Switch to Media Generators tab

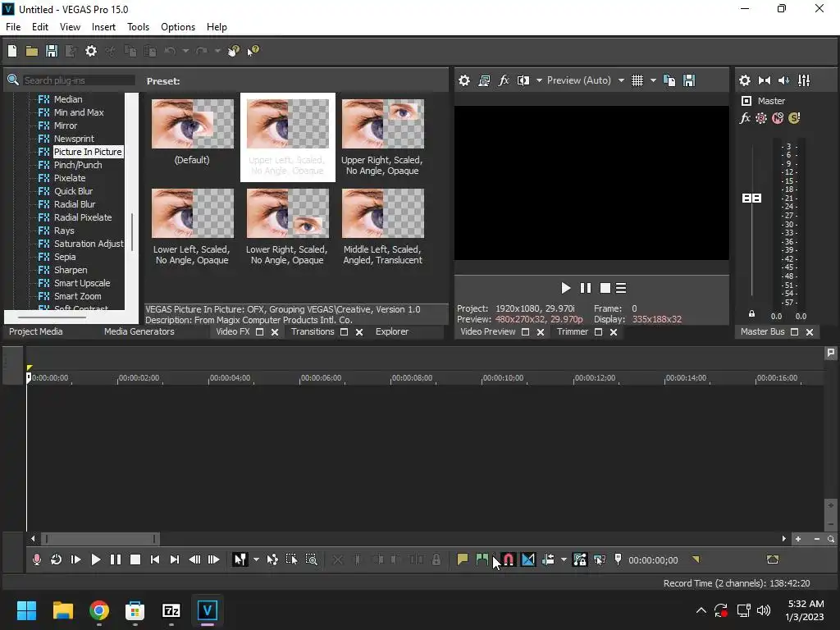click(x=139, y=331)
